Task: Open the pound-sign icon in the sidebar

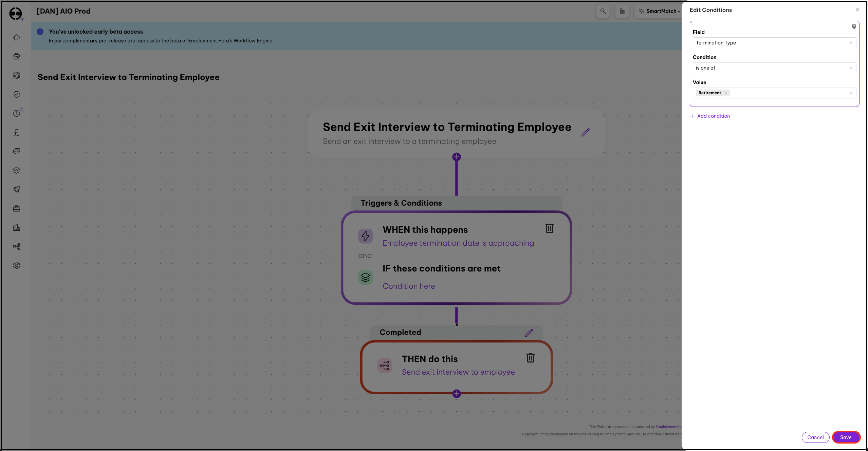Action: point(17,132)
